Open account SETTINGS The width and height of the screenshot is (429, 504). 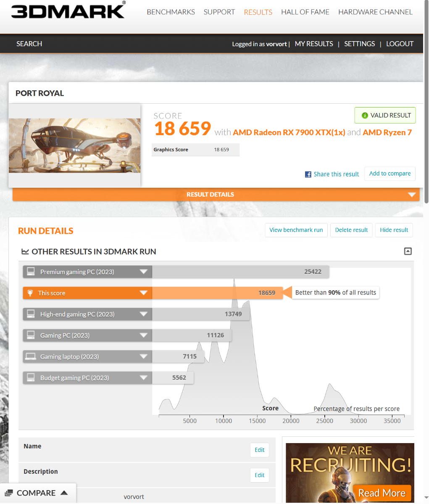pos(359,44)
